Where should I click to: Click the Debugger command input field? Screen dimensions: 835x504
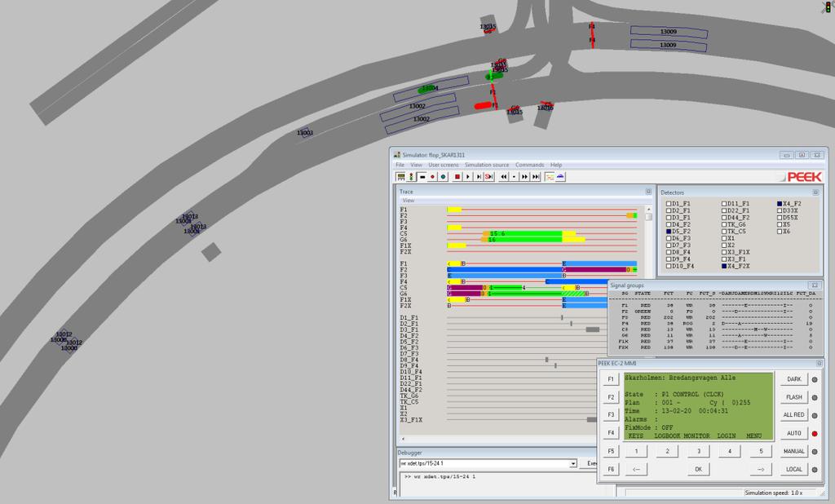484,463
